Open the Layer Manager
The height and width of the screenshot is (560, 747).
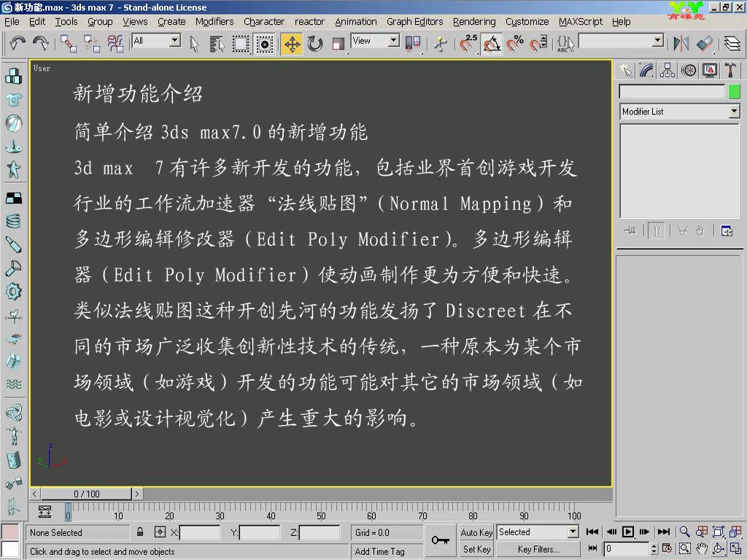tap(732, 44)
